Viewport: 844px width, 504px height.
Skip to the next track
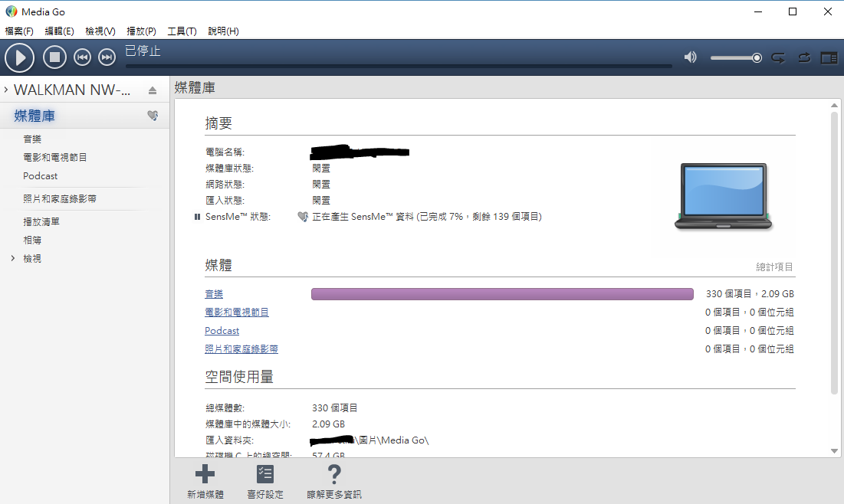107,57
